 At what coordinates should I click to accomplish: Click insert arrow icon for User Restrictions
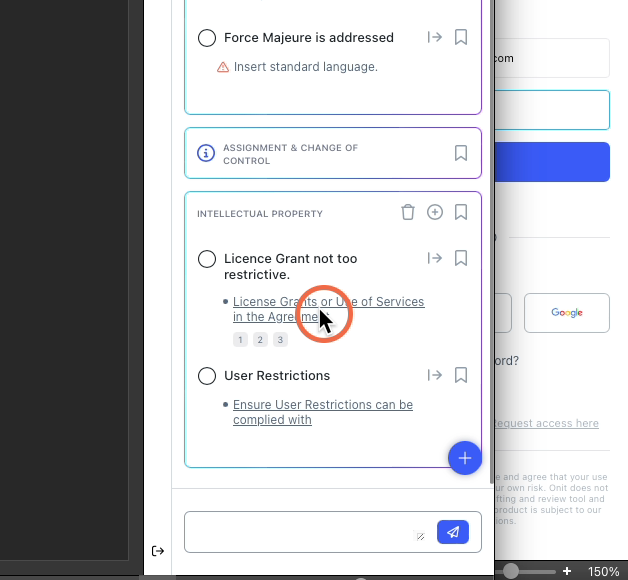click(435, 375)
